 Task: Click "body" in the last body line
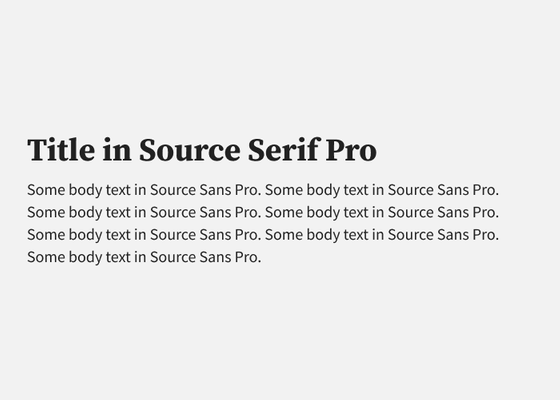[x=85, y=258]
